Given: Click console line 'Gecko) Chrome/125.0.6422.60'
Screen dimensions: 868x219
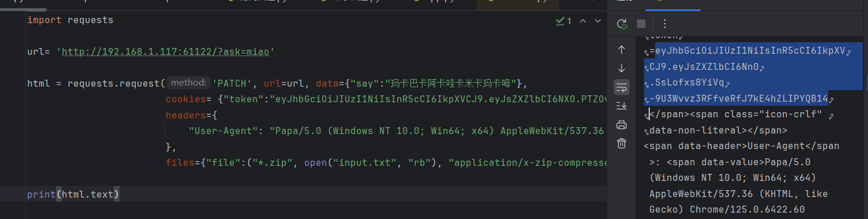Looking at the screenshot, I should [x=727, y=209].
